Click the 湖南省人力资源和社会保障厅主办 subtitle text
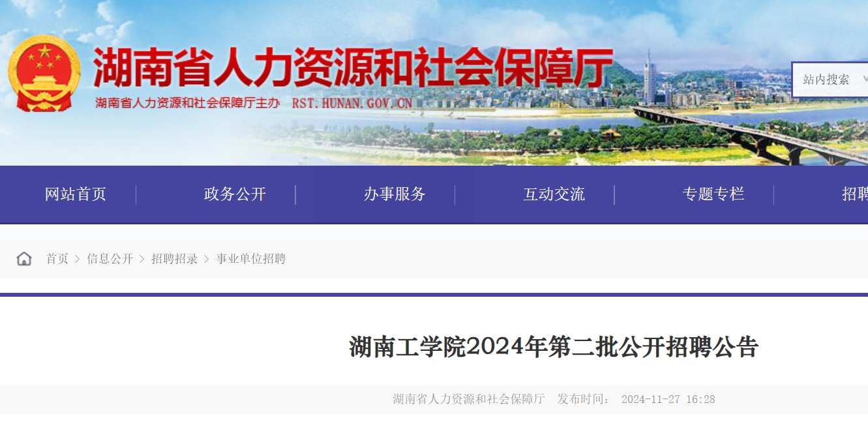Viewport: 868px width, 435px height. pos(187,103)
